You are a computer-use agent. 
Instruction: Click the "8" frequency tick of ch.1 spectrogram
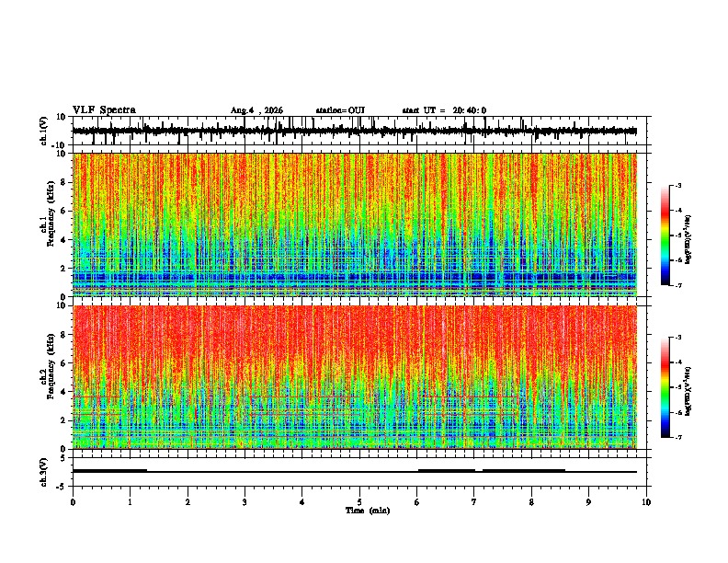(63, 182)
